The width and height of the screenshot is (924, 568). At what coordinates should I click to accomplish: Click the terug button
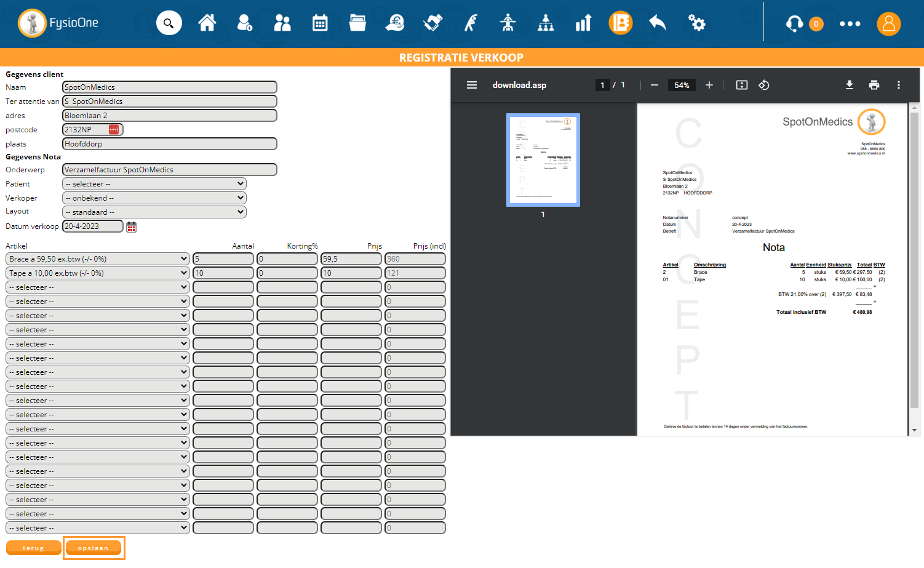point(33,548)
